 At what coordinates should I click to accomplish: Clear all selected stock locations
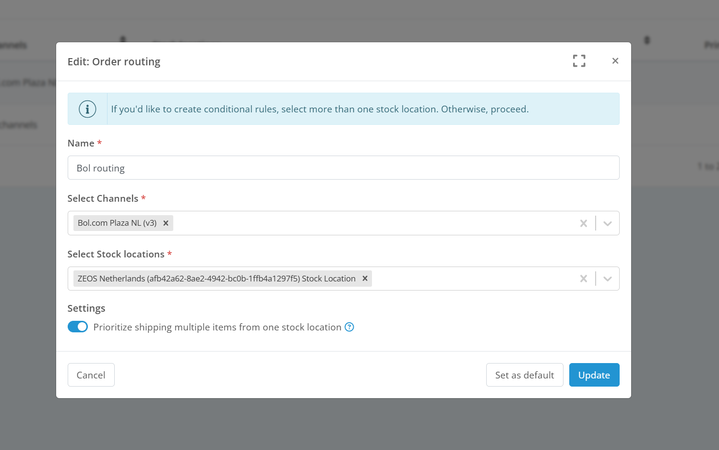click(583, 278)
